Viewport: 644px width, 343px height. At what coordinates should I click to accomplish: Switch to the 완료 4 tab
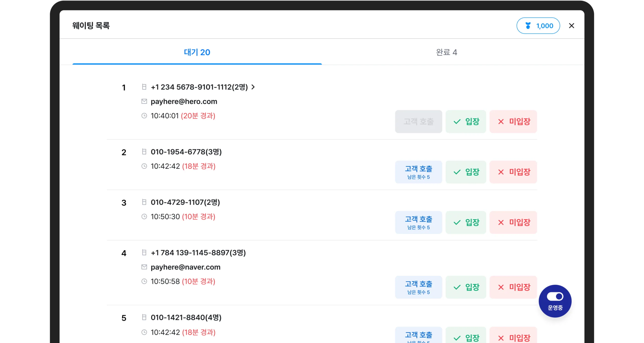click(446, 52)
